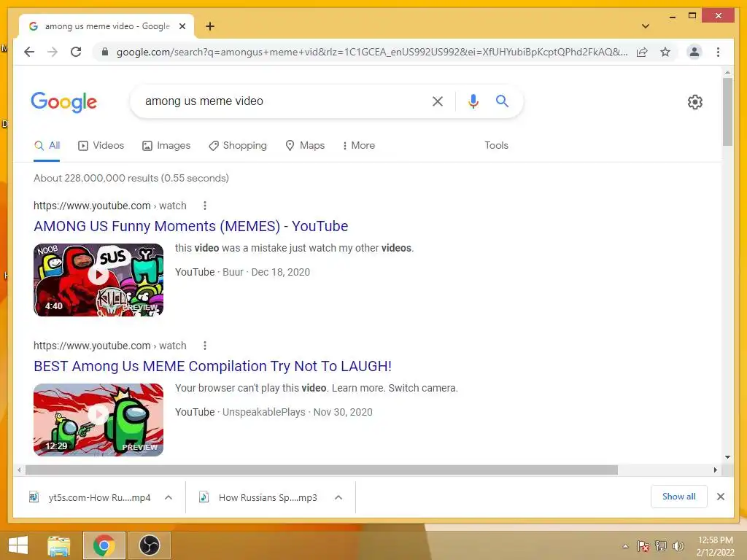Open options for first YouTube result
The height and width of the screenshot is (560, 747).
205,206
